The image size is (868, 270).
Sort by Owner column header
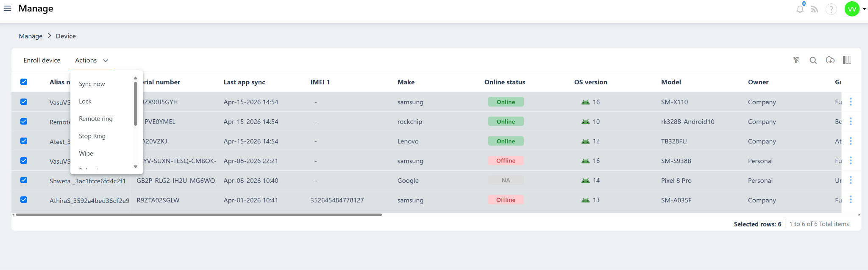point(758,82)
